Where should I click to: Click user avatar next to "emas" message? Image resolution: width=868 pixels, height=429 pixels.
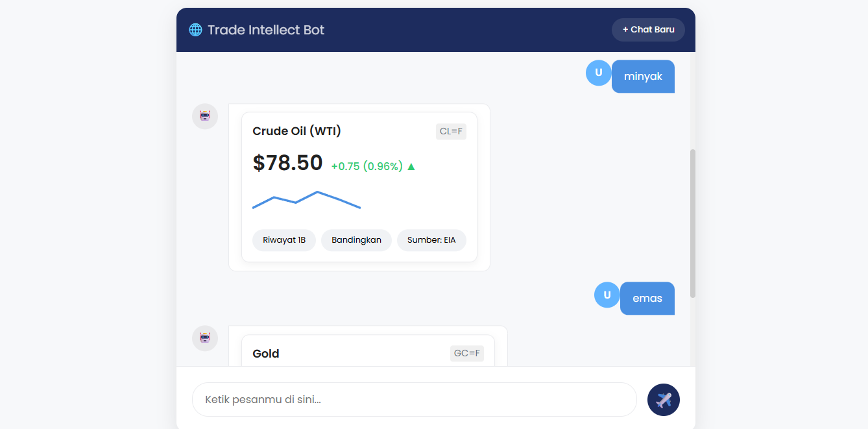[607, 295]
